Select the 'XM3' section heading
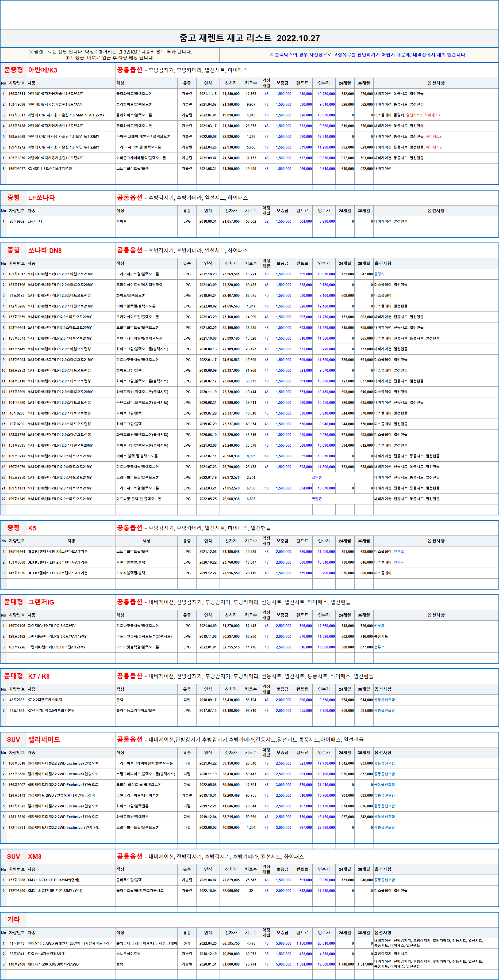499x980 pixels. pos(34,856)
